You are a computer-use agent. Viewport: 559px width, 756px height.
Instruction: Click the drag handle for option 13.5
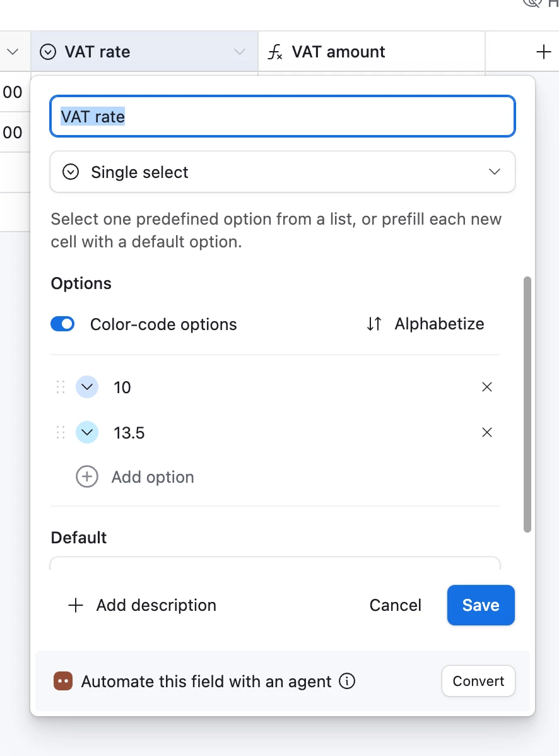[61, 433]
